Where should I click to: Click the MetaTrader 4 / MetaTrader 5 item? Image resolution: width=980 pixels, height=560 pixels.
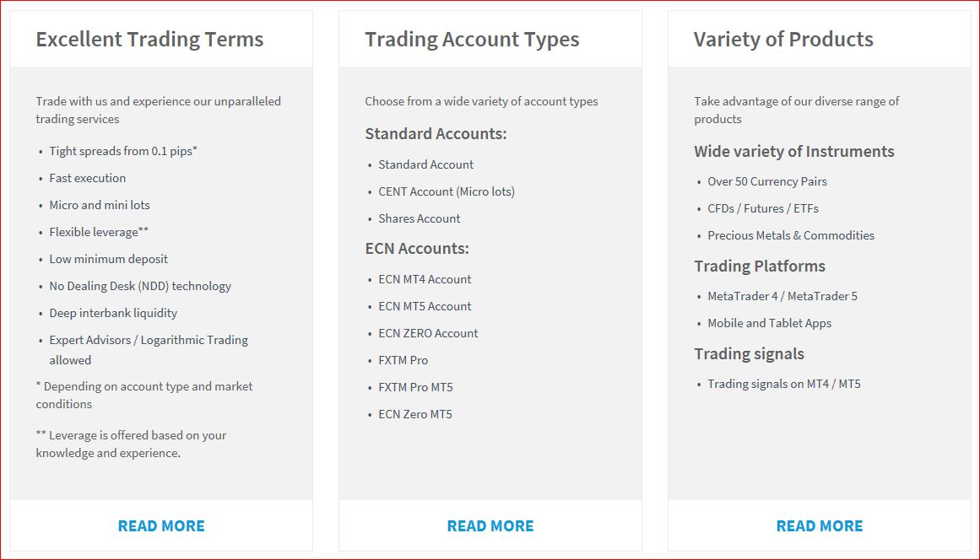[782, 297]
